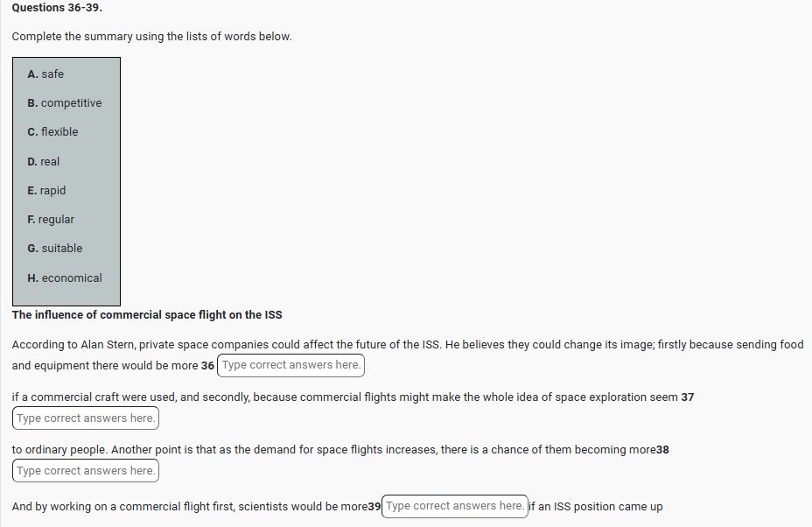The height and width of the screenshot is (527, 812).
Task: Click the answer field for question 36
Action: click(x=290, y=365)
